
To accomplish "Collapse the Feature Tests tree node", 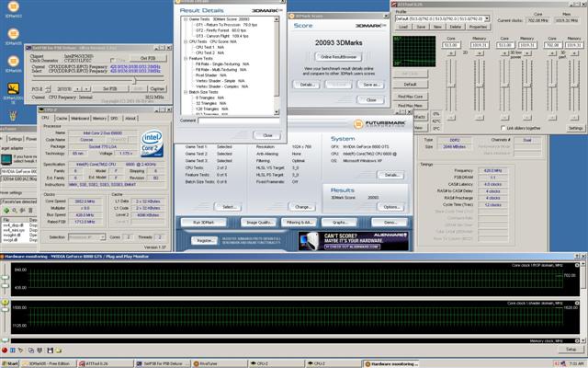I will [x=186, y=59].
